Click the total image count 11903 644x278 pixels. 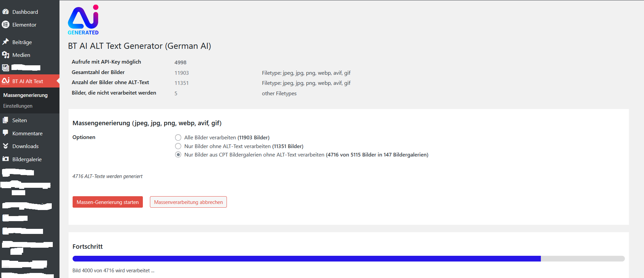(182, 73)
